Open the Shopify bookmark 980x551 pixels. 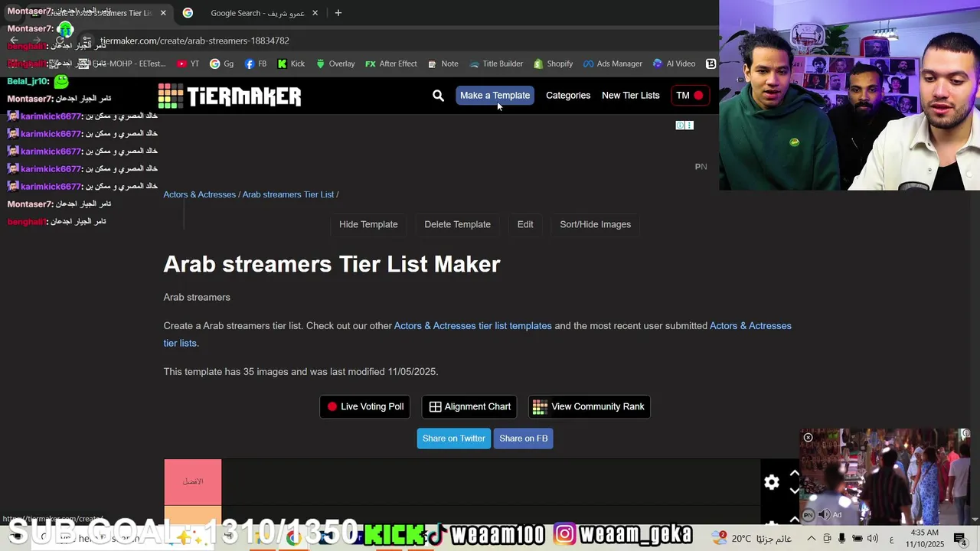pyautogui.click(x=554, y=64)
